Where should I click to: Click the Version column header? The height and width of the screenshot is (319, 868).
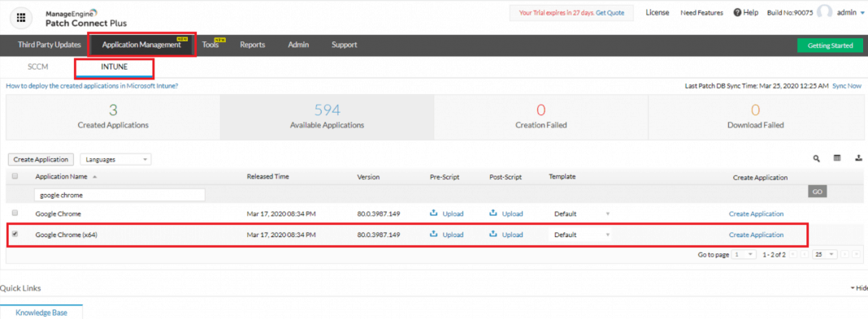pyautogui.click(x=368, y=177)
